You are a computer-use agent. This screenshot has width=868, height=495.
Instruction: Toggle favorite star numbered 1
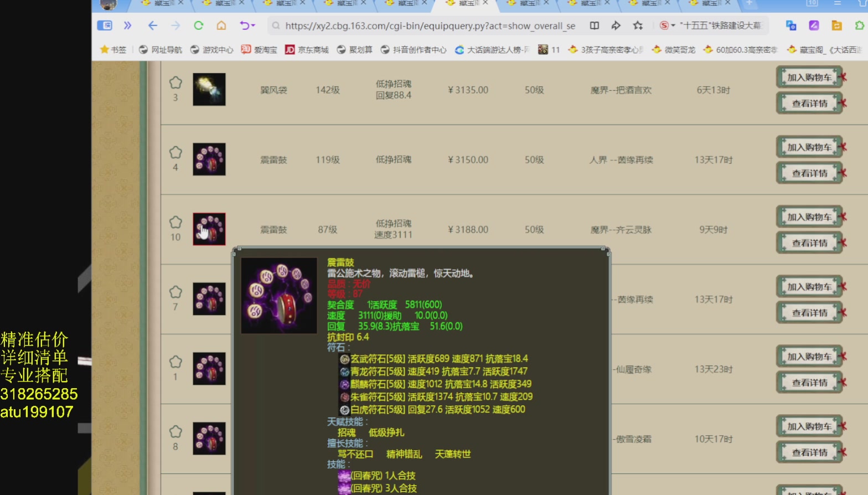pyautogui.click(x=175, y=362)
